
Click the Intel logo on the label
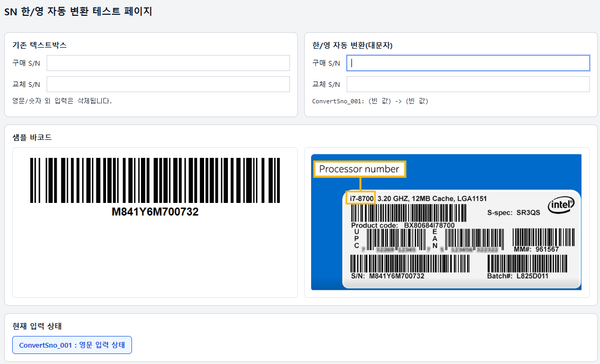[561, 205]
